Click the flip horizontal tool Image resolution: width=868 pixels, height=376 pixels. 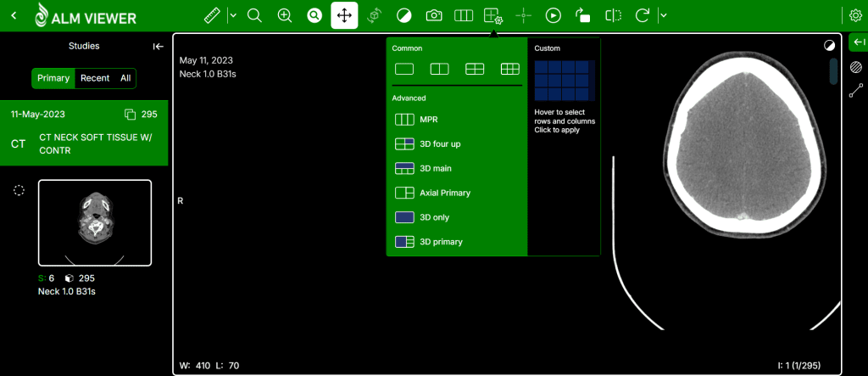click(x=613, y=15)
